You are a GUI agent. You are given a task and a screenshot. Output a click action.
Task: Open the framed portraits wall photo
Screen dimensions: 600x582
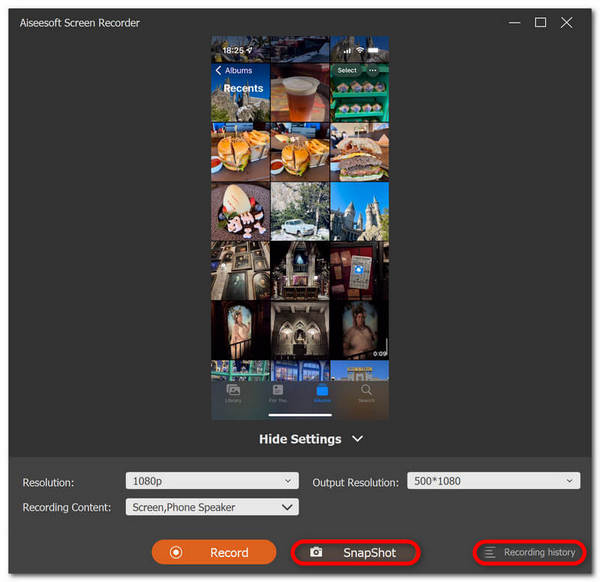[x=240, y=271]
